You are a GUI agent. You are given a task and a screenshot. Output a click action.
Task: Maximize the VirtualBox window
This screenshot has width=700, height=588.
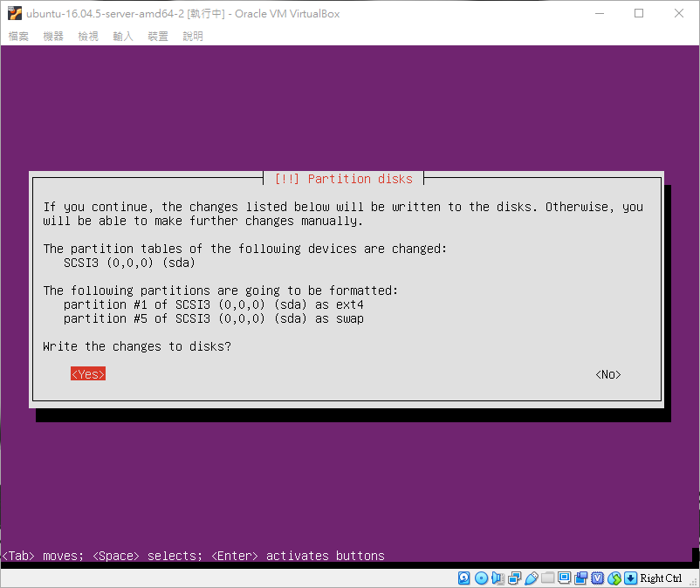(x=639, y=13)
